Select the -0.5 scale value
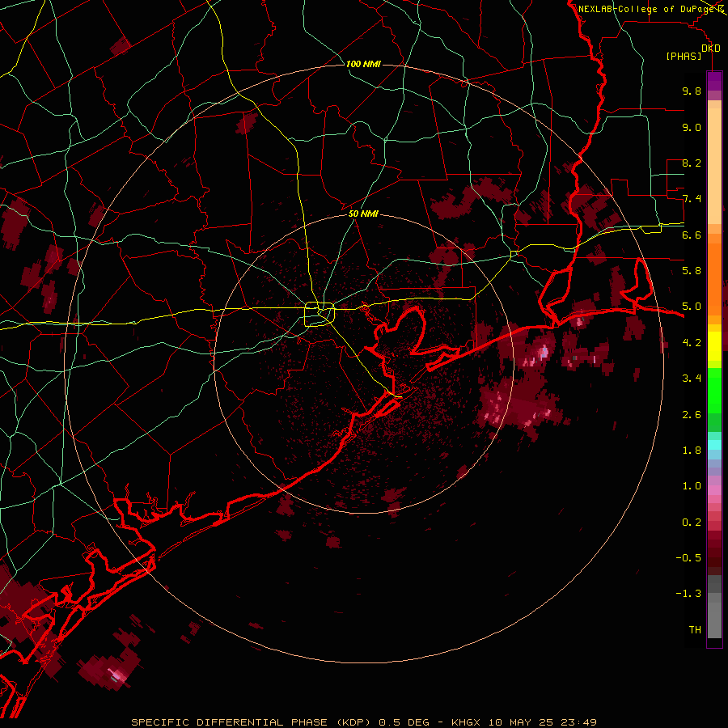 tap(688, 558)
